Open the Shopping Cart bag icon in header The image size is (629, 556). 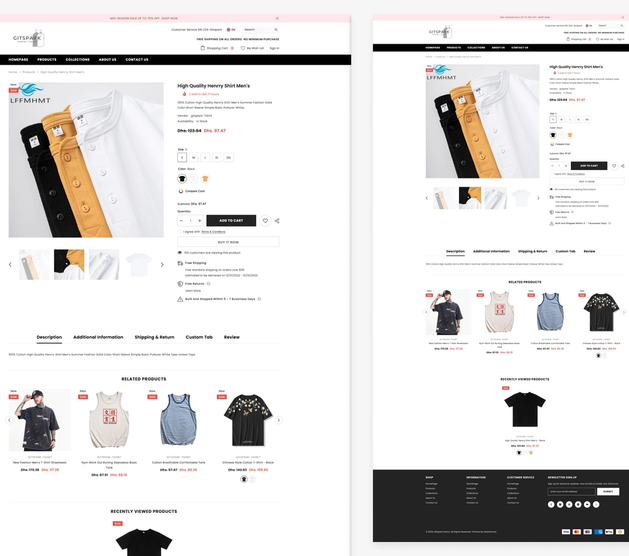pos(203,48)
